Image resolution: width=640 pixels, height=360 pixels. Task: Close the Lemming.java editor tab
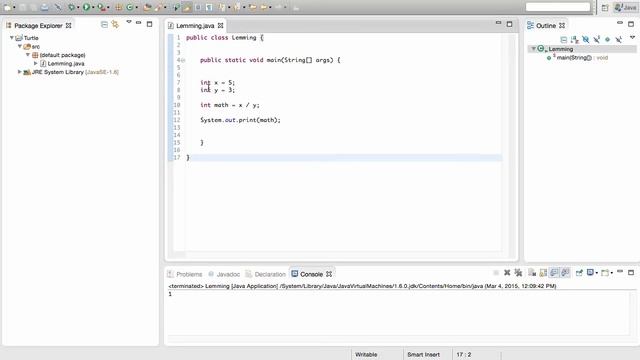[220, 26]
